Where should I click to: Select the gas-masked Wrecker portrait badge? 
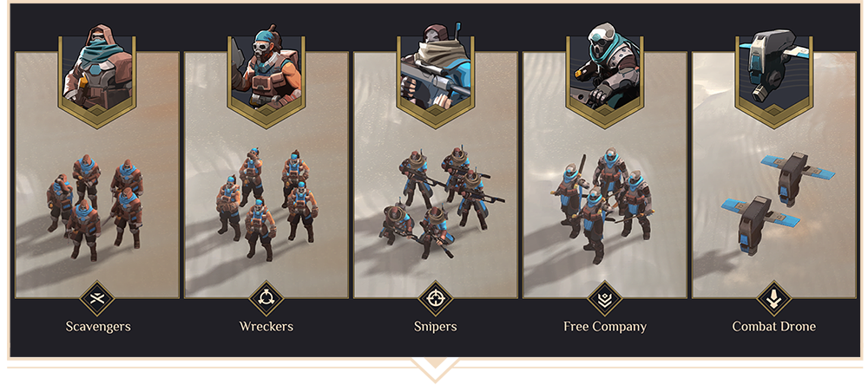coord(266,75)
